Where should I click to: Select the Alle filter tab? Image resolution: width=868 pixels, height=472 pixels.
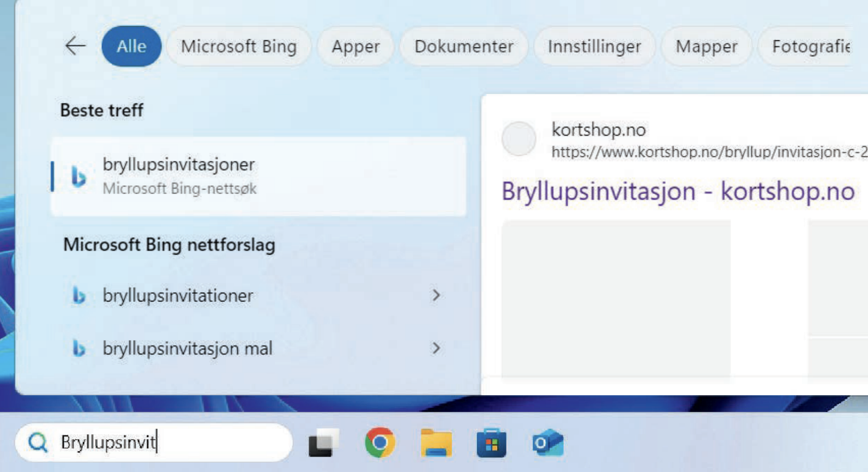tap(131, 46)
